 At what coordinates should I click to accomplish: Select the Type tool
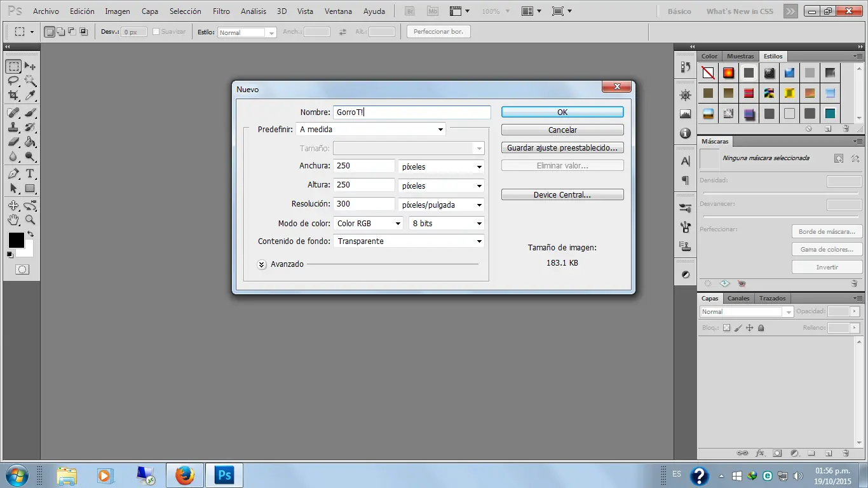coord(30,173)
